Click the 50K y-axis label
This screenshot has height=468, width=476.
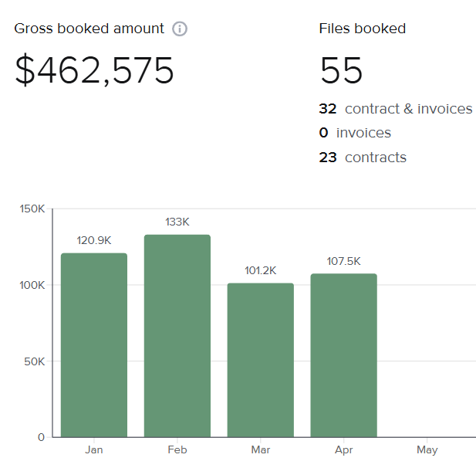(35, 361)
